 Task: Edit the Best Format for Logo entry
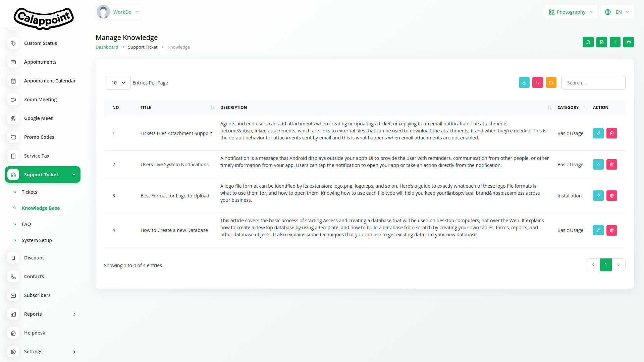[x=598, y=196]
